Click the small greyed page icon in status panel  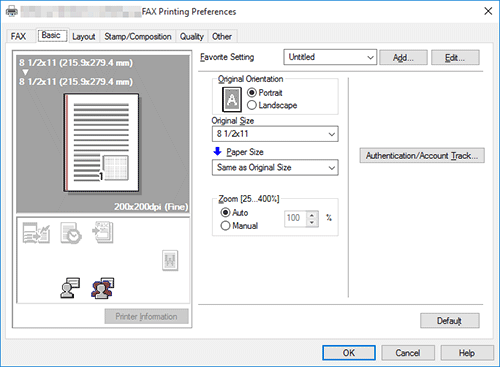(x=170, y=260)
